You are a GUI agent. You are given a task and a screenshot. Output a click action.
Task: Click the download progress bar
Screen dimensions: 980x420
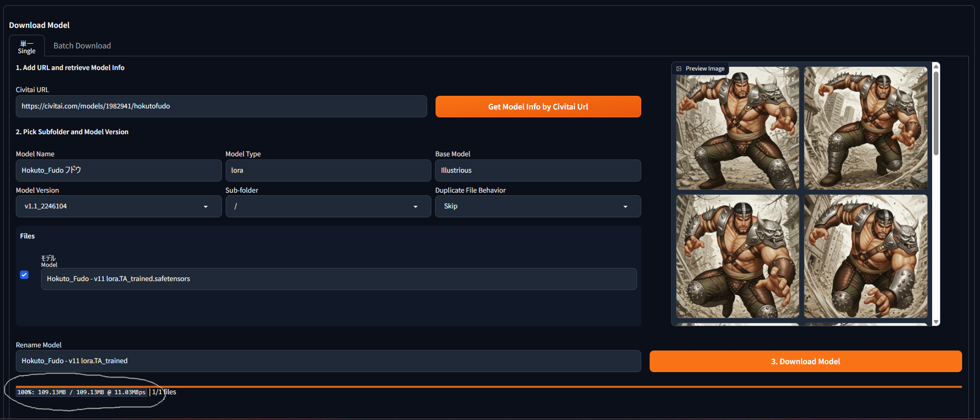point(488,387)
